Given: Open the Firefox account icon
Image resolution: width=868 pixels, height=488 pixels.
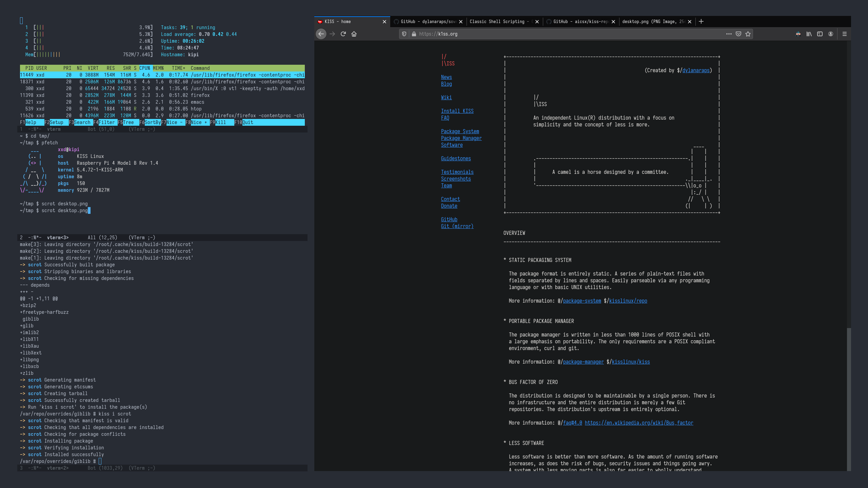Looking at the screenshot, I should [831, 34].
